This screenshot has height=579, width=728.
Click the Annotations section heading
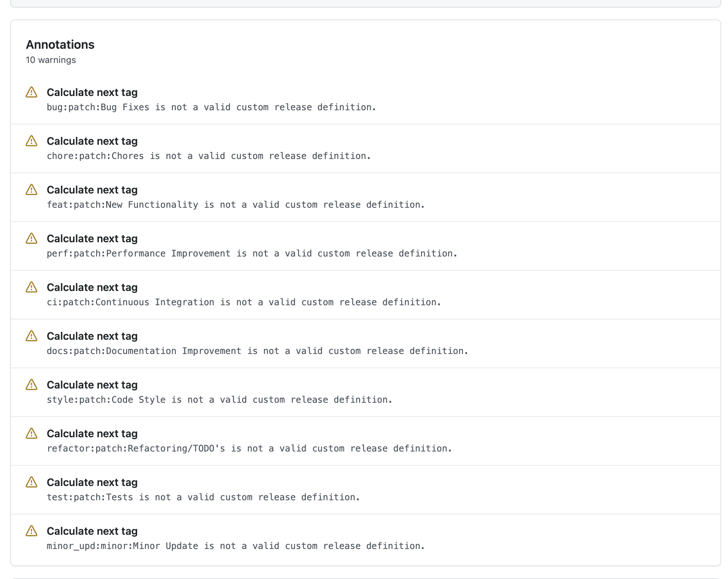[x=60, y=45]
